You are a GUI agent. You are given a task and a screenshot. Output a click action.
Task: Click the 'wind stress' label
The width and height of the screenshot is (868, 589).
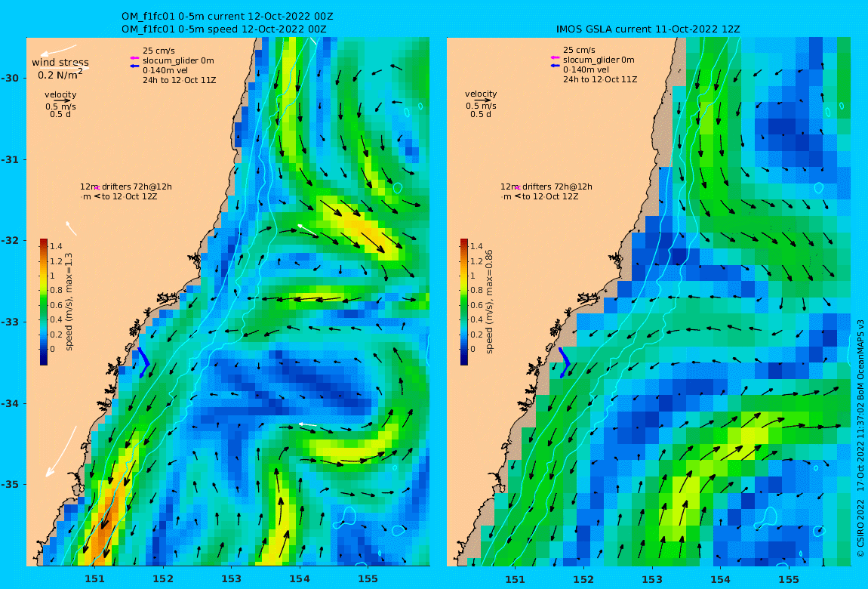click(60, 63)
